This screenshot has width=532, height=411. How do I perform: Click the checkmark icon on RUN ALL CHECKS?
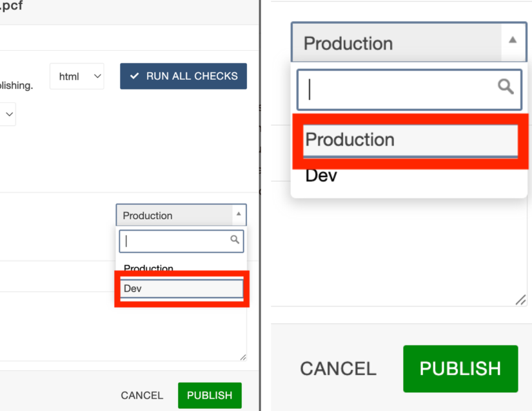point(135,76)
